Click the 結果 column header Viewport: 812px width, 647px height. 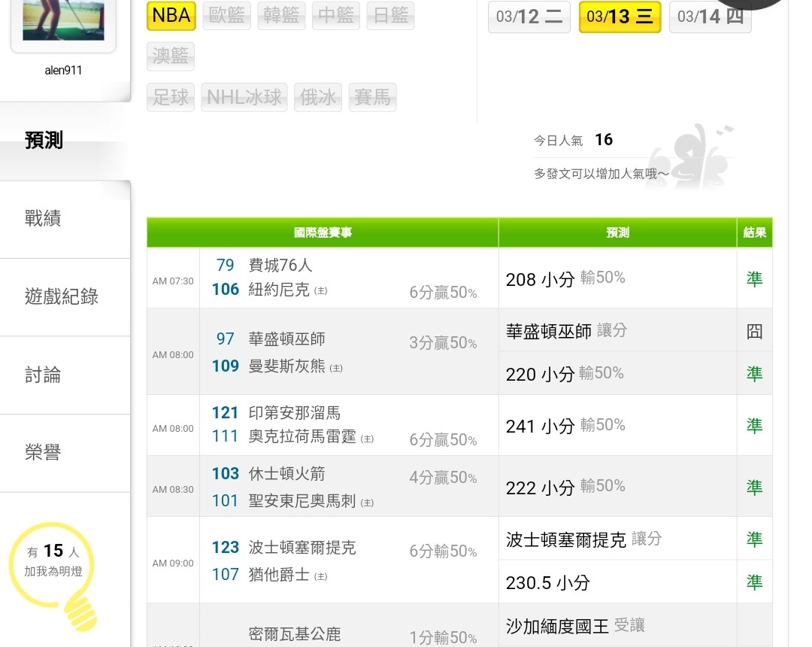click(x=755, y=232)
